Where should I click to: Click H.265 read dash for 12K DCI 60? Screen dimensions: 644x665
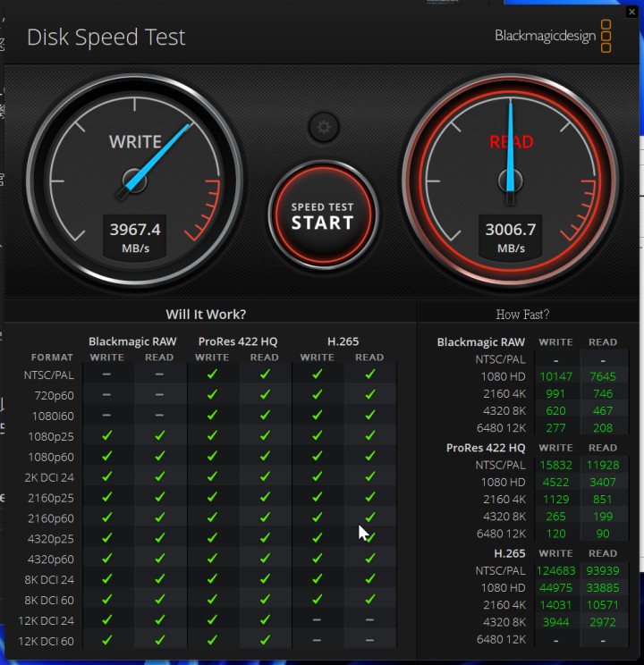pyautogui.click(x=369, y=640)
